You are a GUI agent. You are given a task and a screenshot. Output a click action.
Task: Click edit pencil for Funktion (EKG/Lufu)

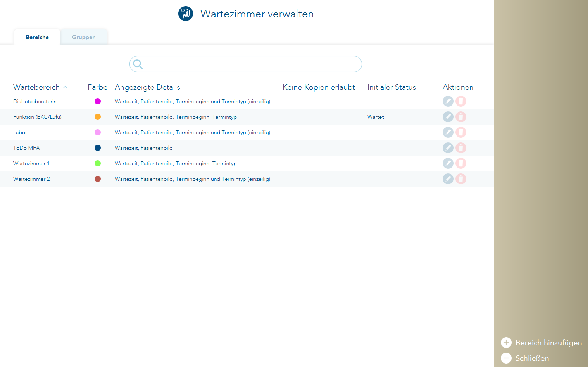point(448,117)
